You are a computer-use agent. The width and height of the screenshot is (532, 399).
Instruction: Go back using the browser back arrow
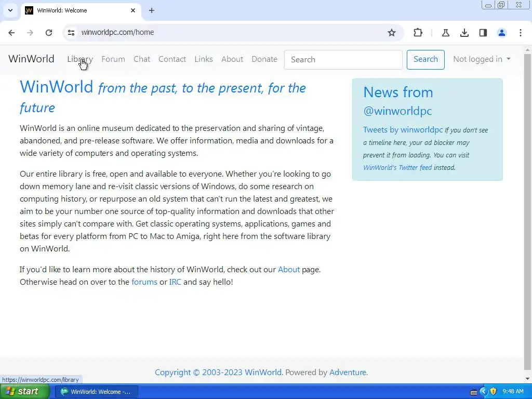click(11, 33)
